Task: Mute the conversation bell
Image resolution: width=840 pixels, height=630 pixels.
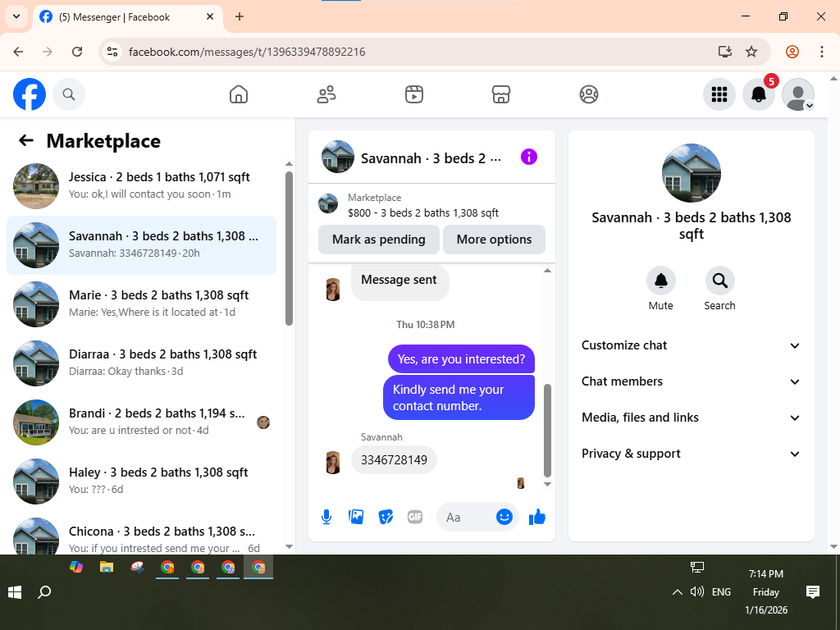Action: click(x=661, y=281)
